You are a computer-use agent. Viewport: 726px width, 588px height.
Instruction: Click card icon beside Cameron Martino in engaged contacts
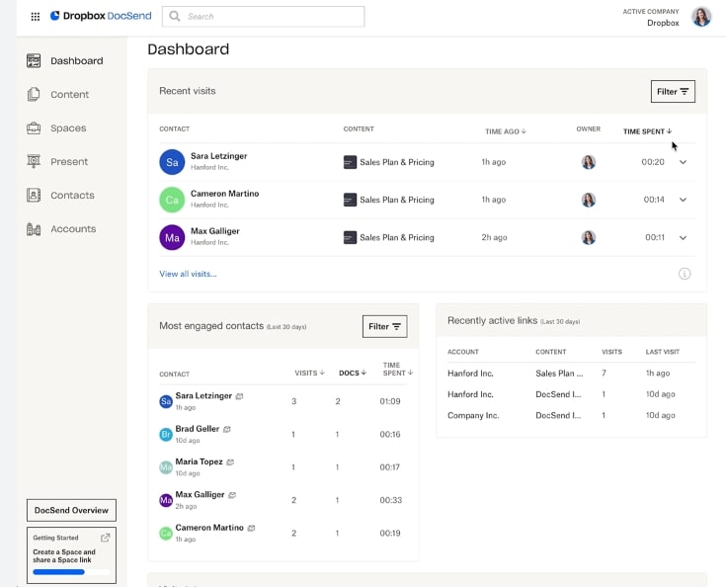(251, 528)
